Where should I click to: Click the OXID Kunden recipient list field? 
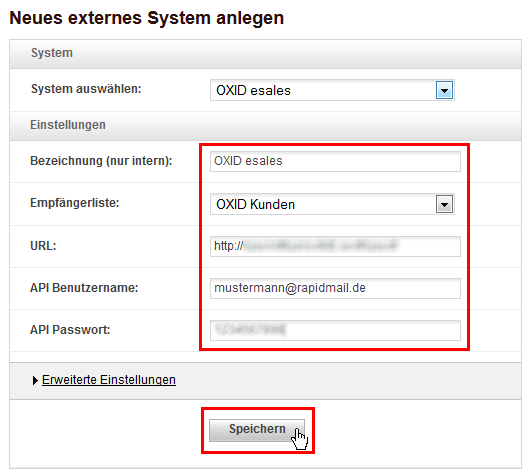(332, 204)
